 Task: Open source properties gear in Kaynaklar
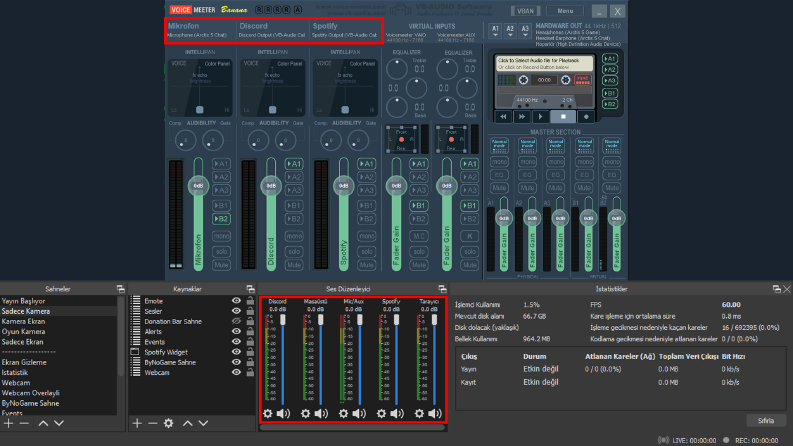point(168,423)
